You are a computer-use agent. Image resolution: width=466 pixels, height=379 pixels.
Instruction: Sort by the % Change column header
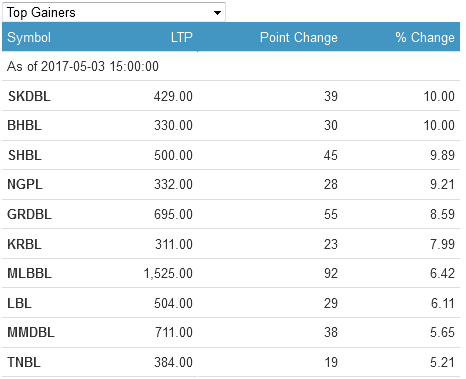pyautogui.click(x=425, y=37)
